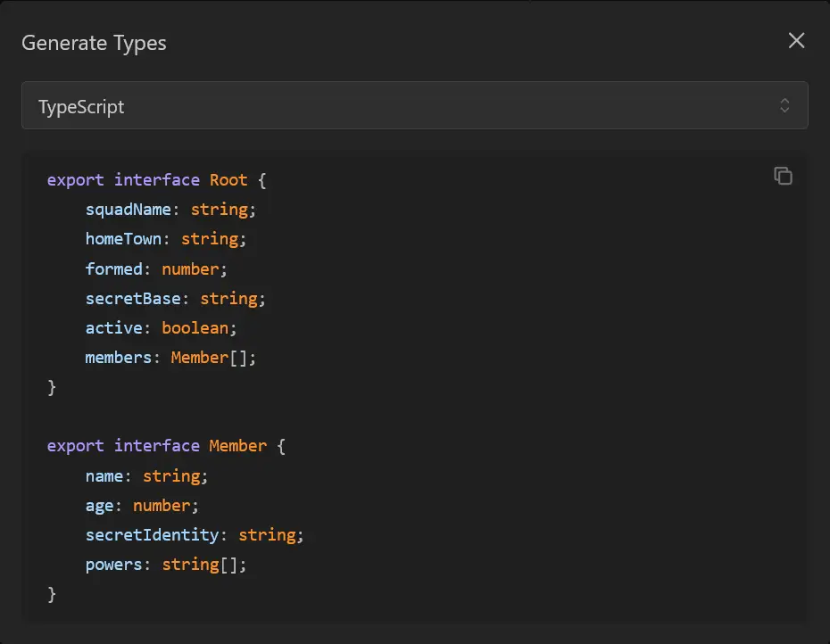Click the interface keyword before Member

[x=156, y=446]
